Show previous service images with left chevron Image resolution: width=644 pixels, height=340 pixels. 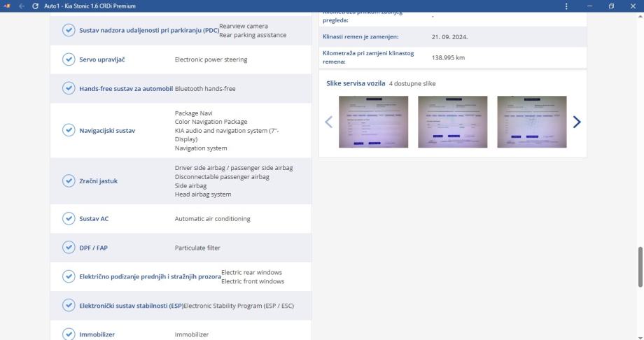tap(328, 122)
